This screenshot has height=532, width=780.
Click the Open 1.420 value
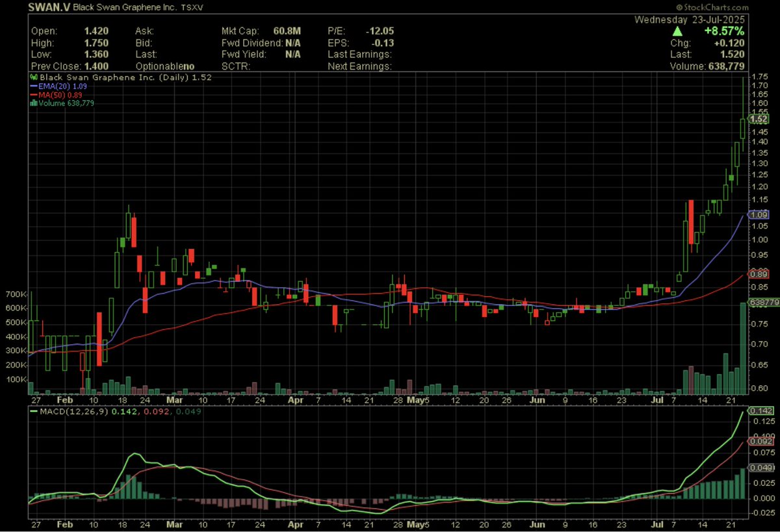coord(96,31)
